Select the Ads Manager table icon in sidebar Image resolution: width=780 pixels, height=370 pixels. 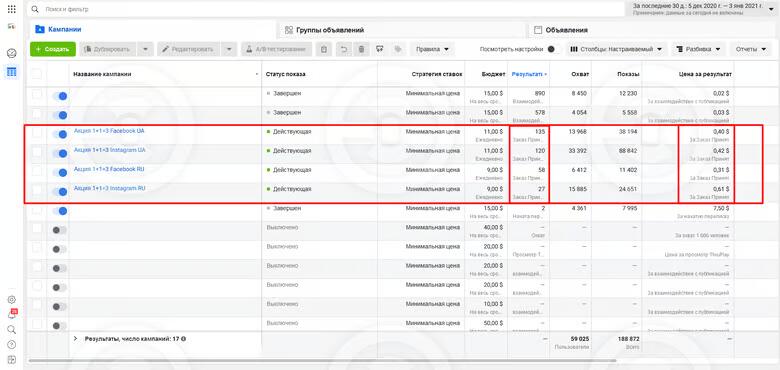(12, 72)
